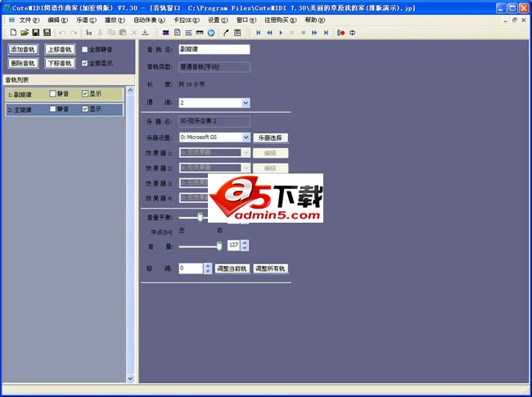Open the 通道 channel dropdown
The image size is (532, 397).
click(246, 103)
